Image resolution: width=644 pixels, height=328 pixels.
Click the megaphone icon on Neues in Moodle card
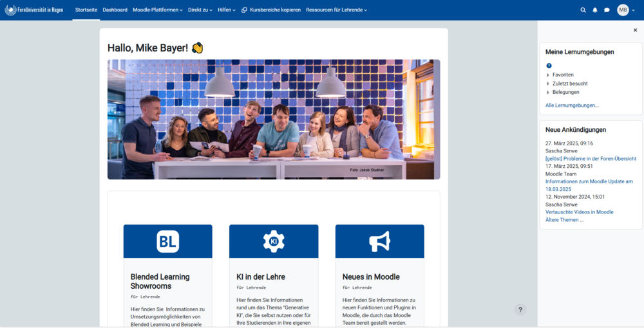click(379, 241)
